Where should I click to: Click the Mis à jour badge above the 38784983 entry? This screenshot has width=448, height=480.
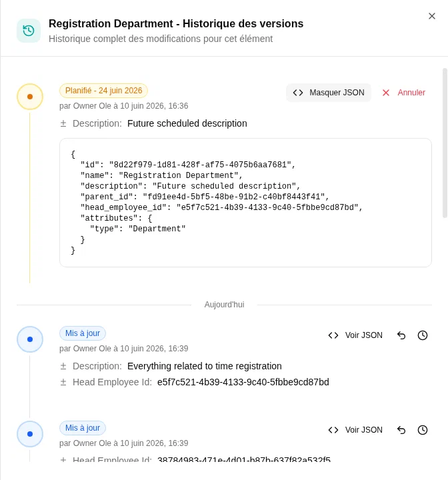click(83, 427)
